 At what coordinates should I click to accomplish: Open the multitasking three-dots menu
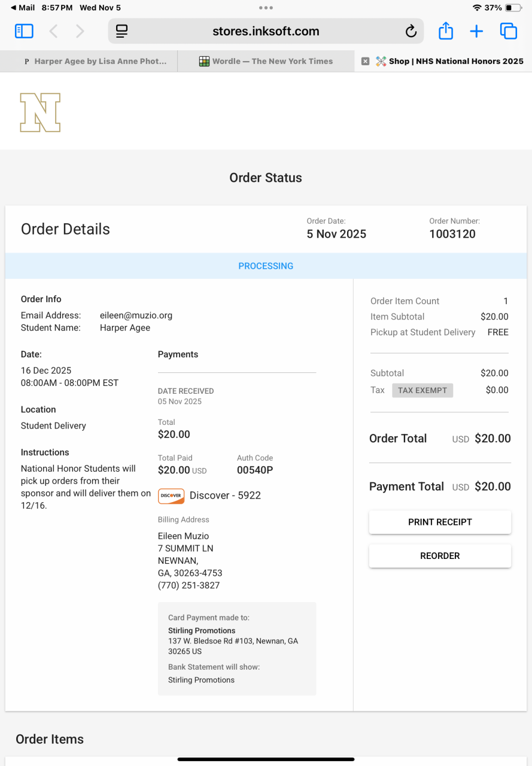coord(266,8)
